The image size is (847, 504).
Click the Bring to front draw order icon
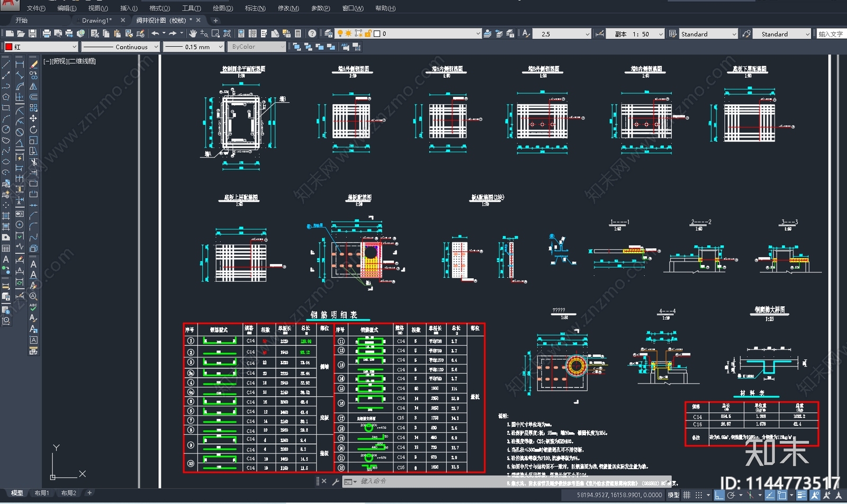point(296,47)
